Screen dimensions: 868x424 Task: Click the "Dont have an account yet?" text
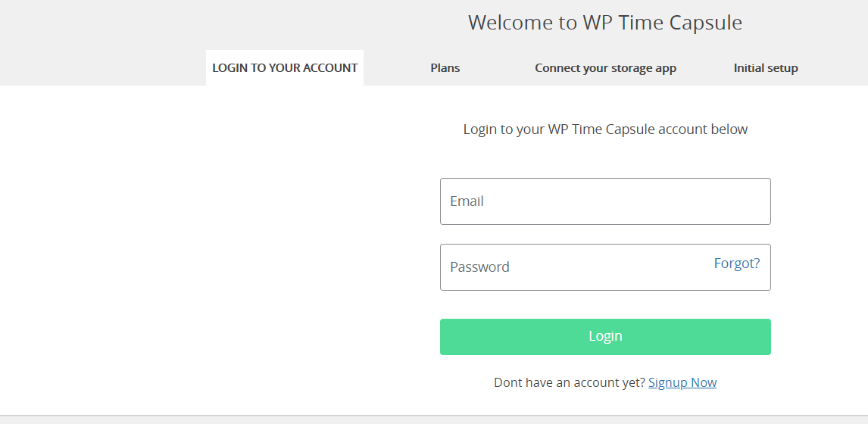coord(570,382)
